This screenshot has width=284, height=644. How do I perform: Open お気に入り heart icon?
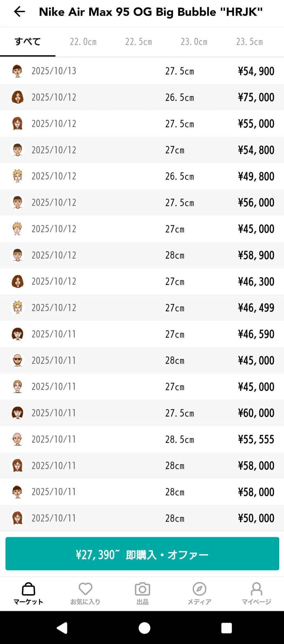click(x=85, y=589)
